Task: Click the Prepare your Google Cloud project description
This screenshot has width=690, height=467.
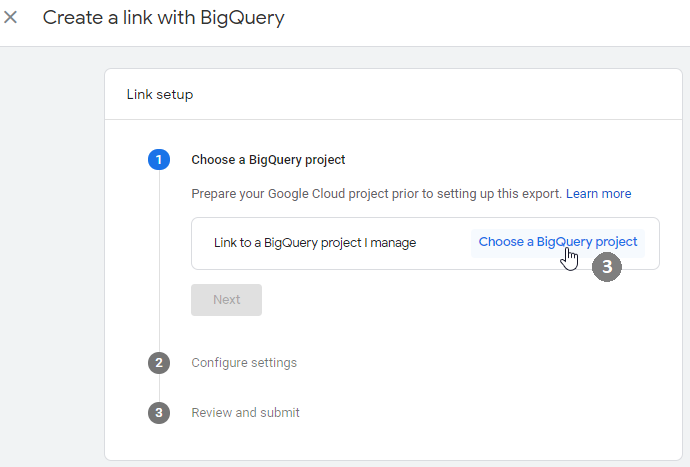Action: pos(376,193)
